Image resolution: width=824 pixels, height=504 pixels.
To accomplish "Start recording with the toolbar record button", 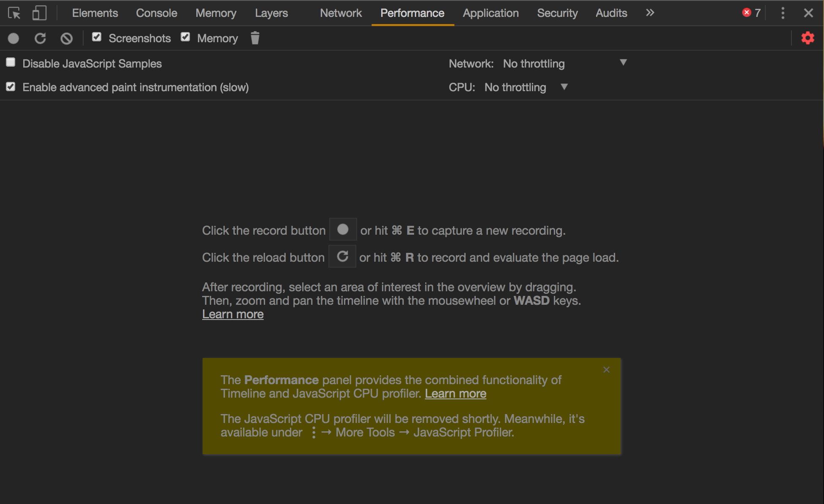I will 14,38.
